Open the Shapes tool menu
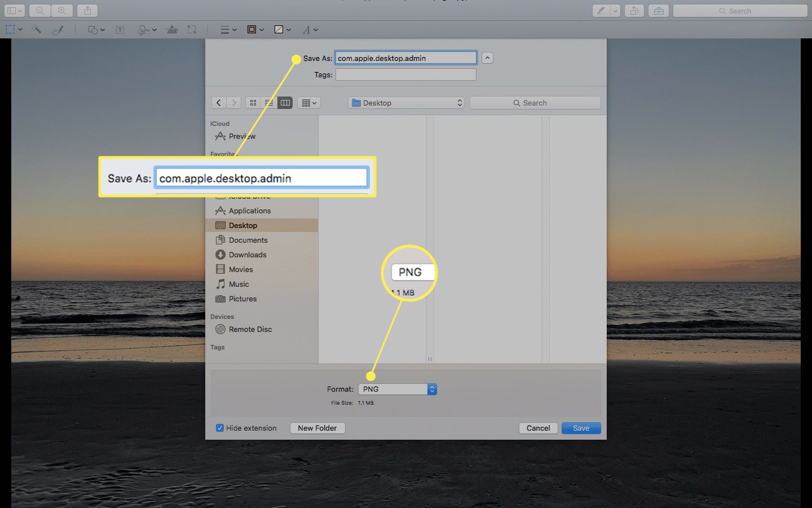The height and width of the screenshot is (508, 812). point(96,29)
